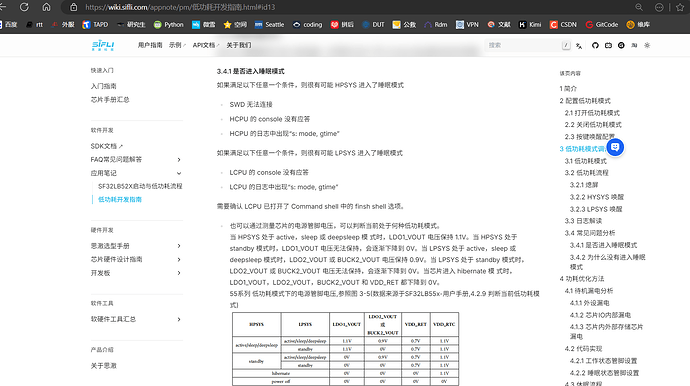Click the browser refresh icon
This screenshot has width=690, height=386.
click(24, 7)
